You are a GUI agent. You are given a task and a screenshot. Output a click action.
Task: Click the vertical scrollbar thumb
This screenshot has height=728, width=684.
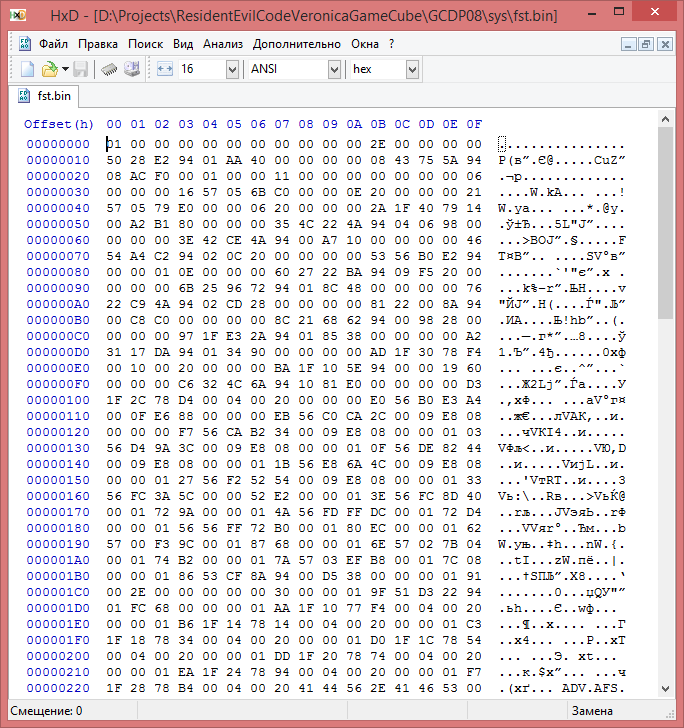[x=665, y=223]
